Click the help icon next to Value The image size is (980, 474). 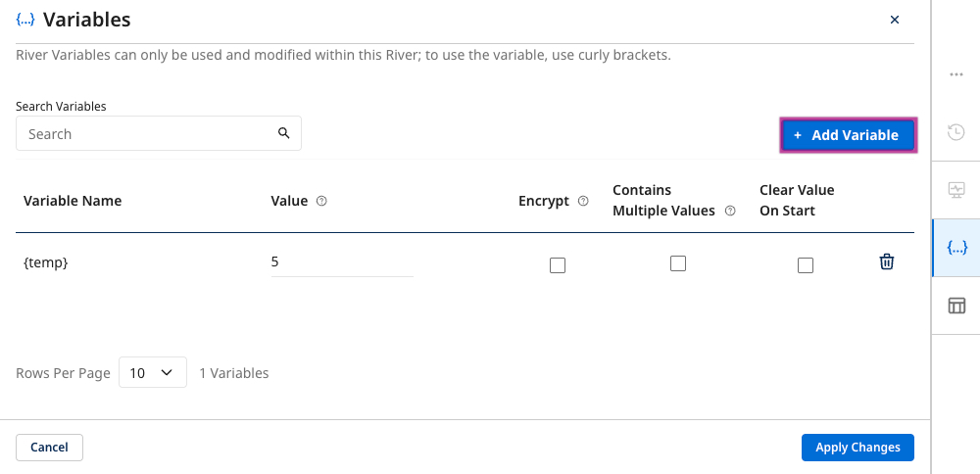coord(321,201)
